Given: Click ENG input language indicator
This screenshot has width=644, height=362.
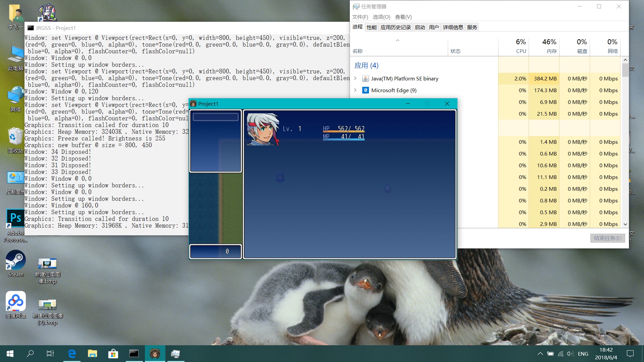Looking at the screenshot, I should [x=583, y=354].
